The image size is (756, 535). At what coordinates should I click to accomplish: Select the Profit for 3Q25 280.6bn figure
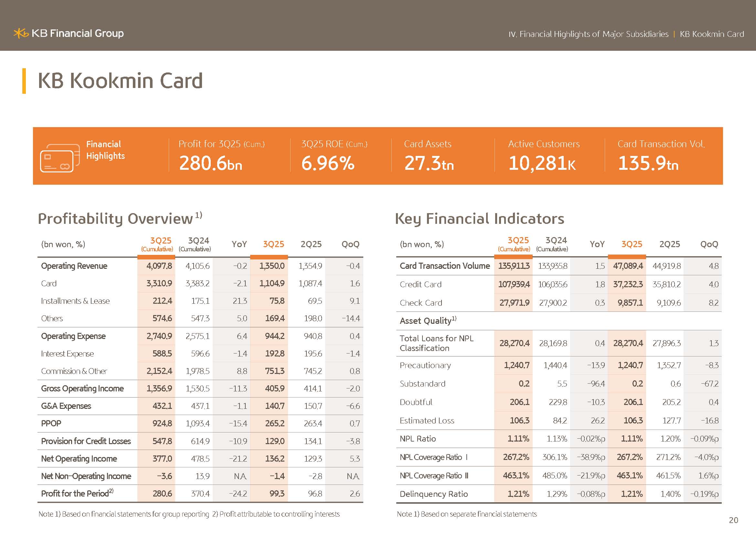210,163
